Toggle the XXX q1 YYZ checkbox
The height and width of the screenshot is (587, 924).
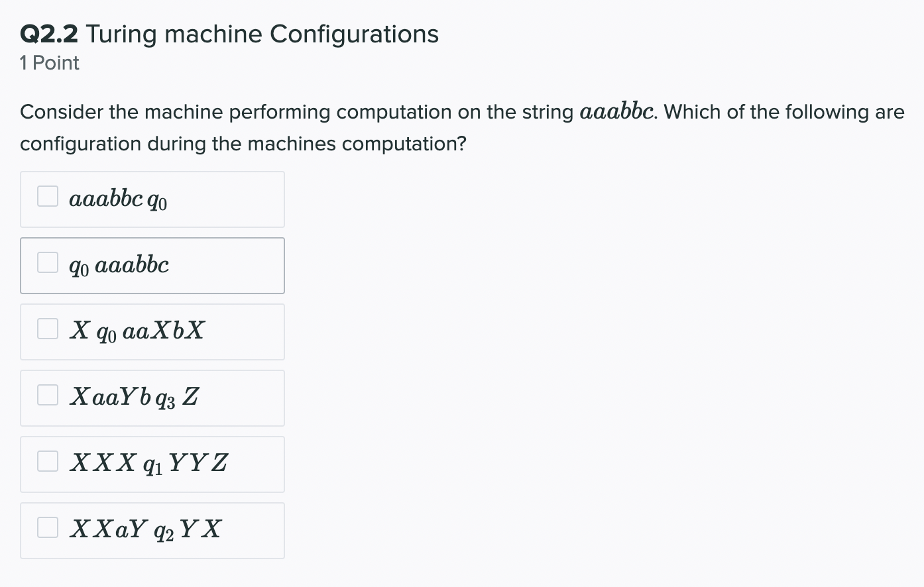coord(48,461)
